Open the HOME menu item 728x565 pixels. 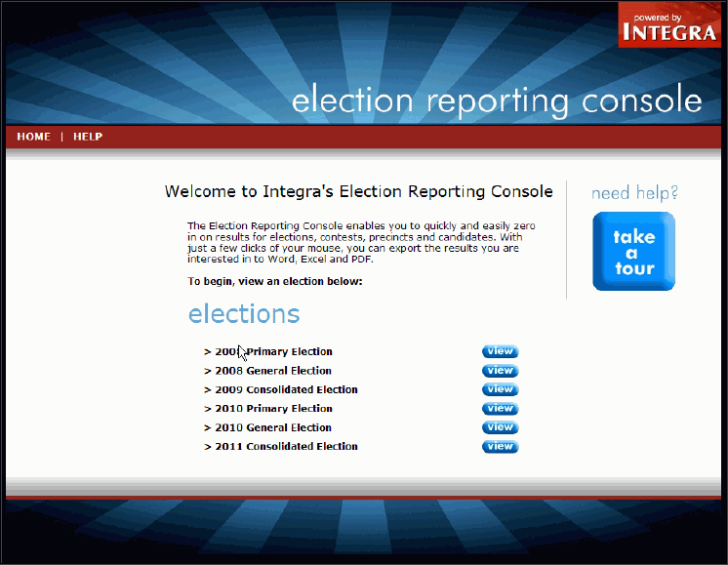pos(33,137)
